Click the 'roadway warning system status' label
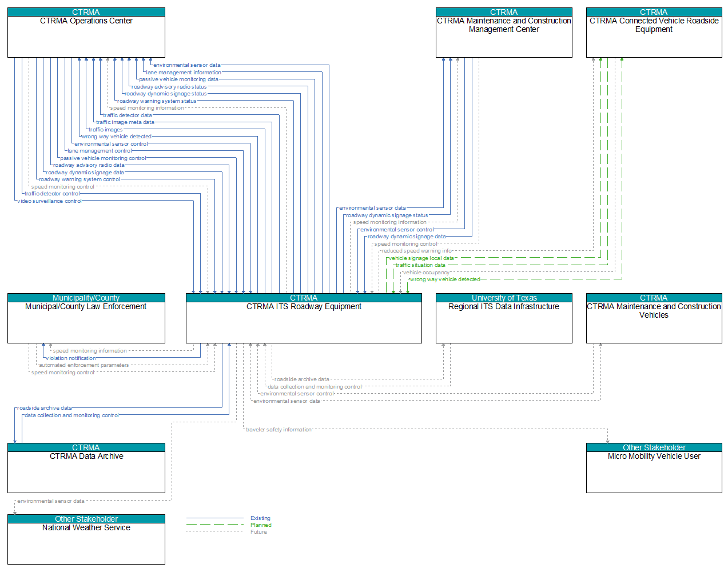Image resolution: width=728 pixels, height=572 pixels. [157, 101]
